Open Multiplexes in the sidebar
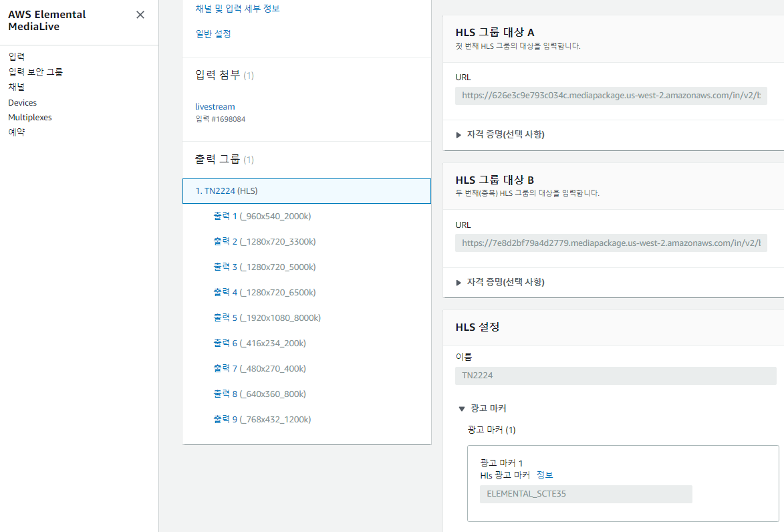 point(30,118)
